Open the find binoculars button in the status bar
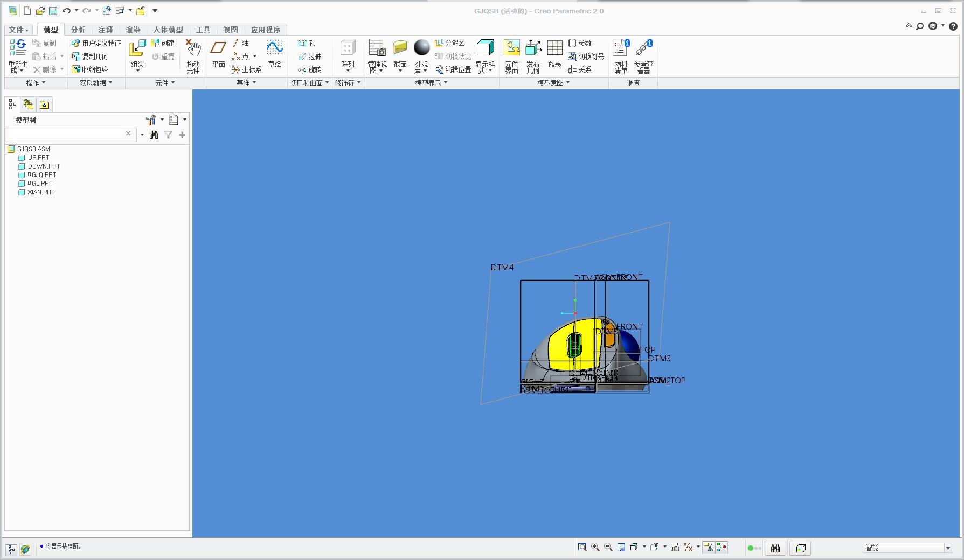The image size is (964, 560). click(x=775, y=548)
